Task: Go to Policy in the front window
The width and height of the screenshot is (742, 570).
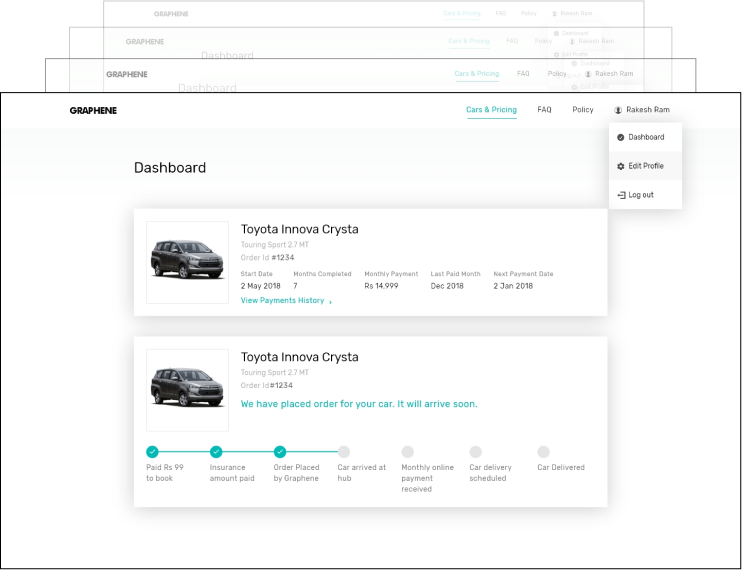Action: point(583,110)
